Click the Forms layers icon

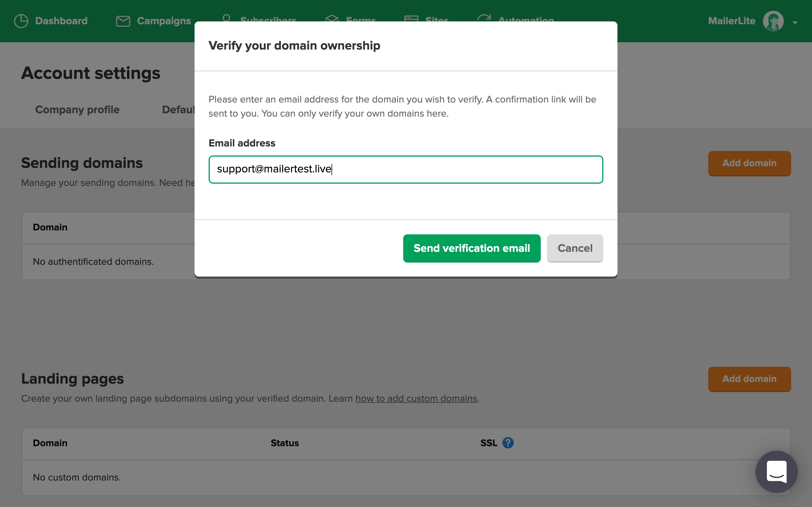[332, 18]
